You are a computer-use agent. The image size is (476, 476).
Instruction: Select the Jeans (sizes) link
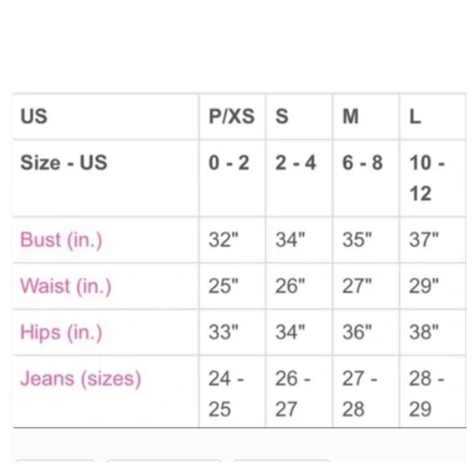80,379
